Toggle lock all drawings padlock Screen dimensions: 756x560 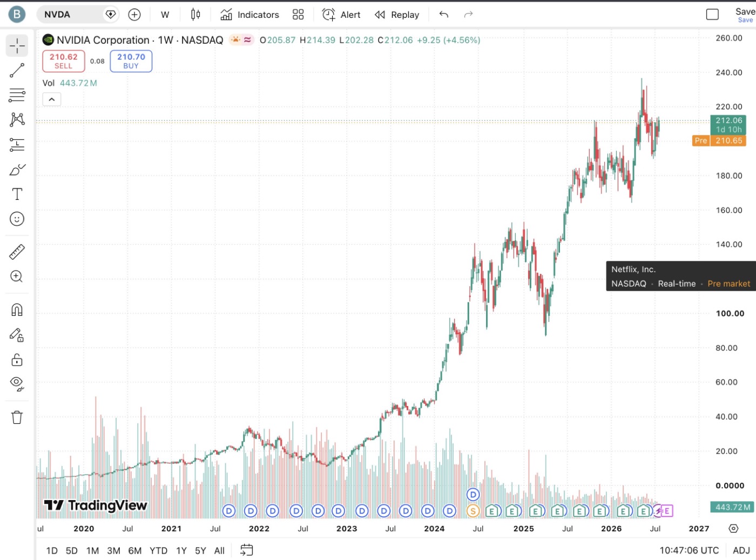coord(17,360)
